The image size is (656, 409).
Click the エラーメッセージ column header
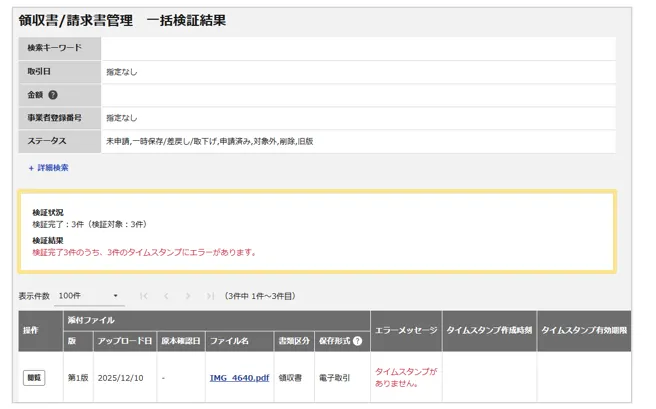point(404,330)
